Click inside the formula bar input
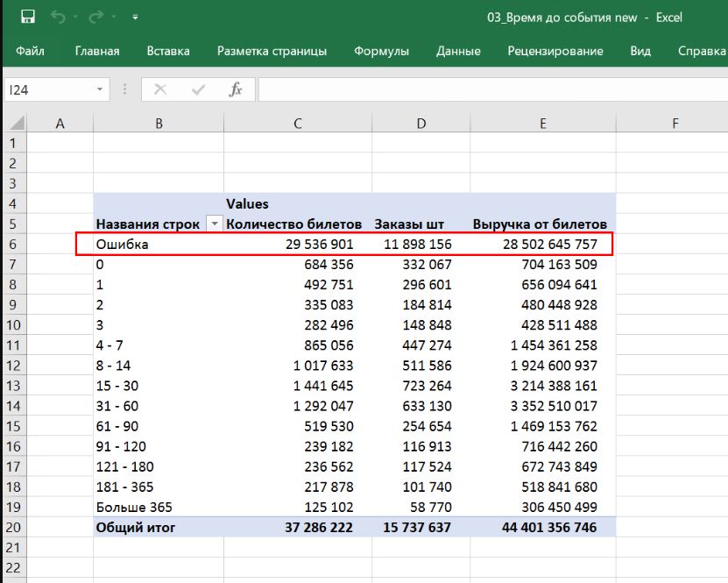 coord(491,89)
